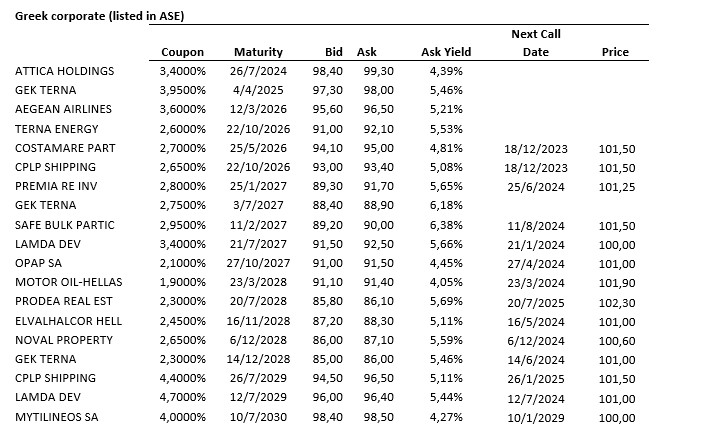The image size is (715, 429).
Task: Click the PREMIA RE INV name cell
Action: [57, 186]
